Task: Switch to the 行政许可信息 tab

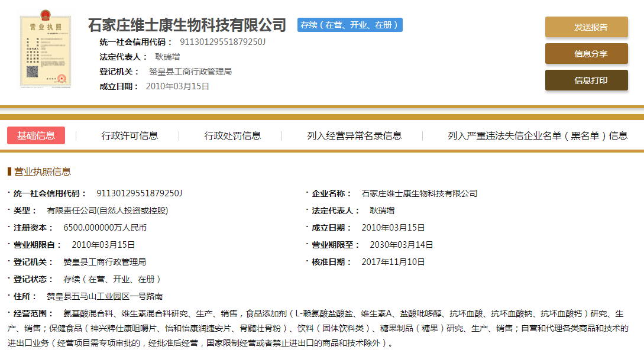Action: click(x=130, y=135)
